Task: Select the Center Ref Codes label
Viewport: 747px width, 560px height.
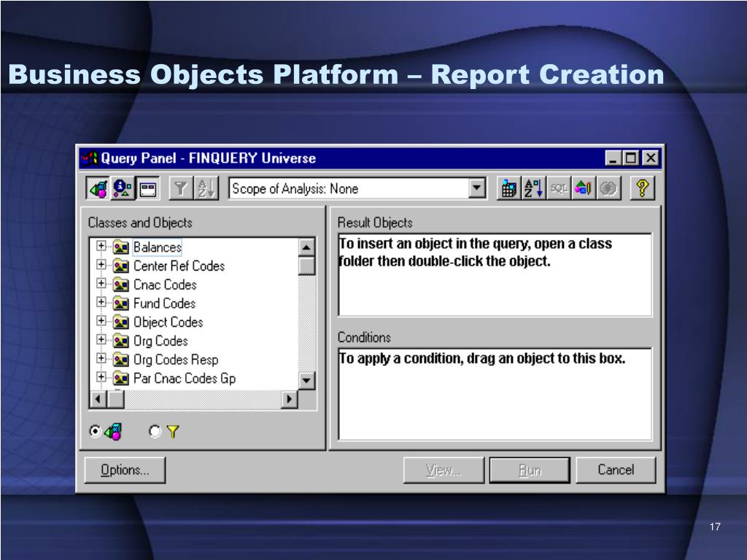Action: tap(179, 266)
